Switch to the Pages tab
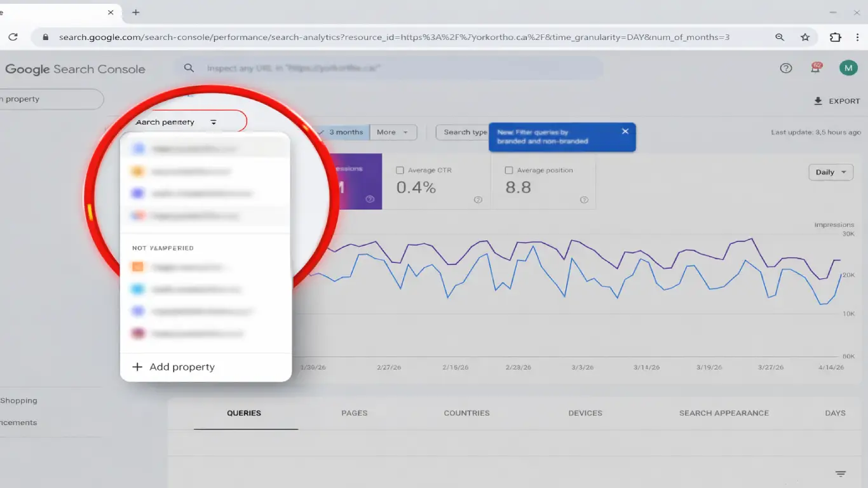This screenshot has height=488, width=868. point(355,413)
